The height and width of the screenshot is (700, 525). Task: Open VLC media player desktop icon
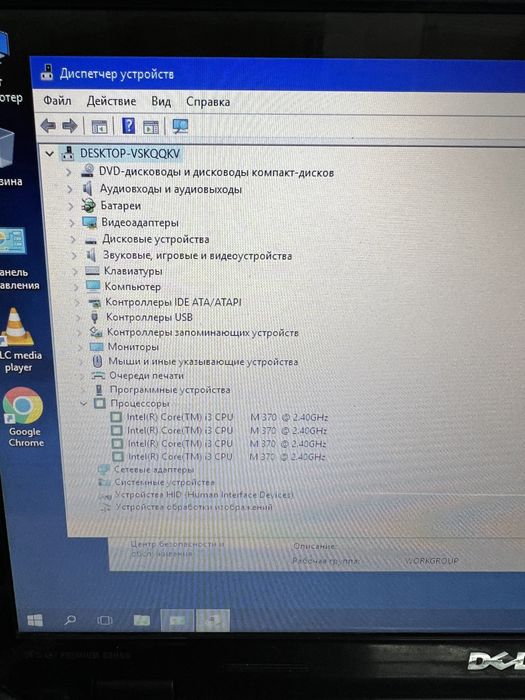[17, 340]
